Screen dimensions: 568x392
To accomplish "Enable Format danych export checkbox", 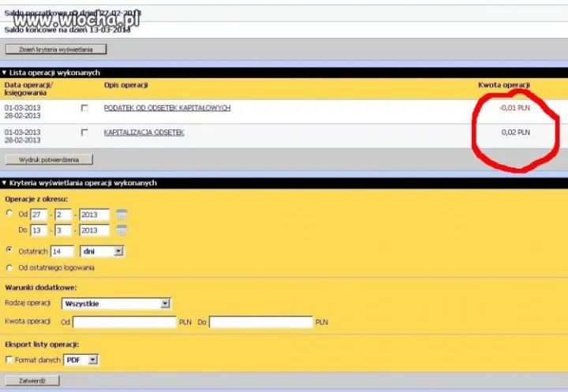I will 9,360.
